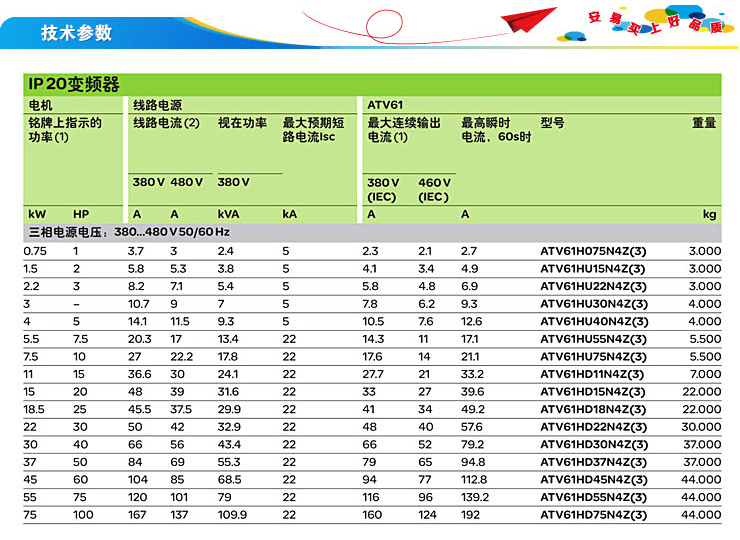Click model ATV61HU15N4Z(3)
Image resolution: width=740 pixels, height=540 pixels.
pyautogui.click(x=593, y=269)
